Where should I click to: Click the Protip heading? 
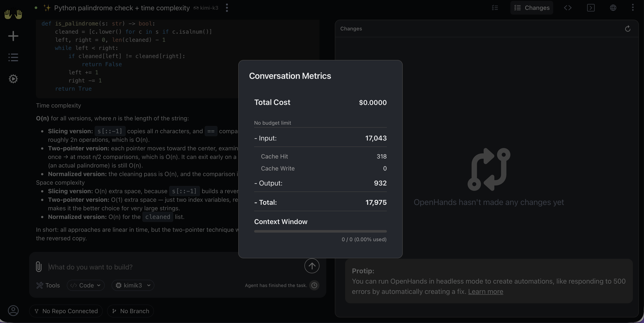pos(363,271)
